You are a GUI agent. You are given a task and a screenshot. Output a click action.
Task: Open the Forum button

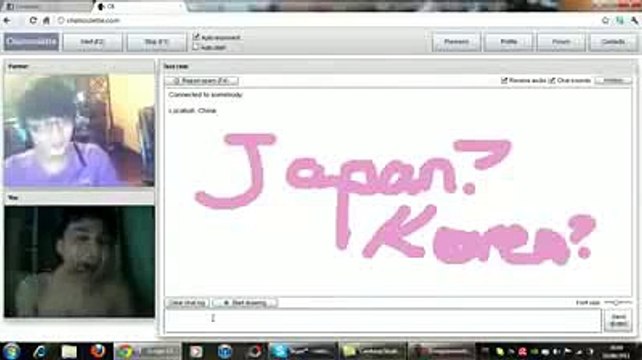(561, 42)
